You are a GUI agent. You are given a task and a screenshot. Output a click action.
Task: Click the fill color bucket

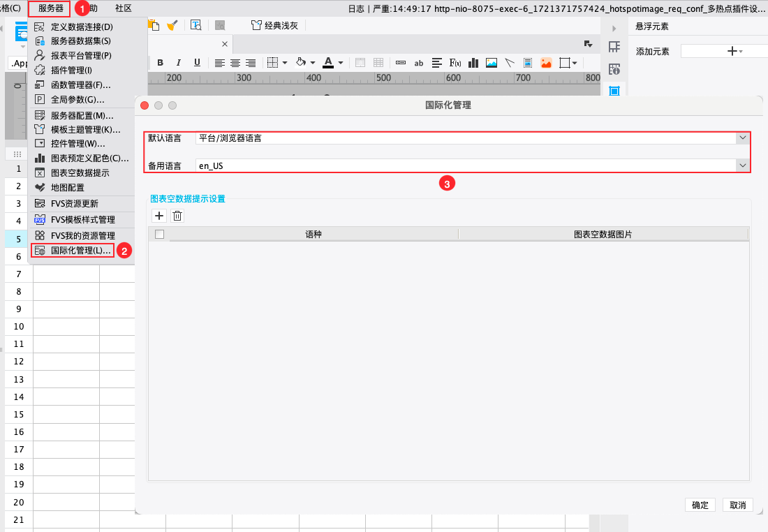[x=301, y=62]
